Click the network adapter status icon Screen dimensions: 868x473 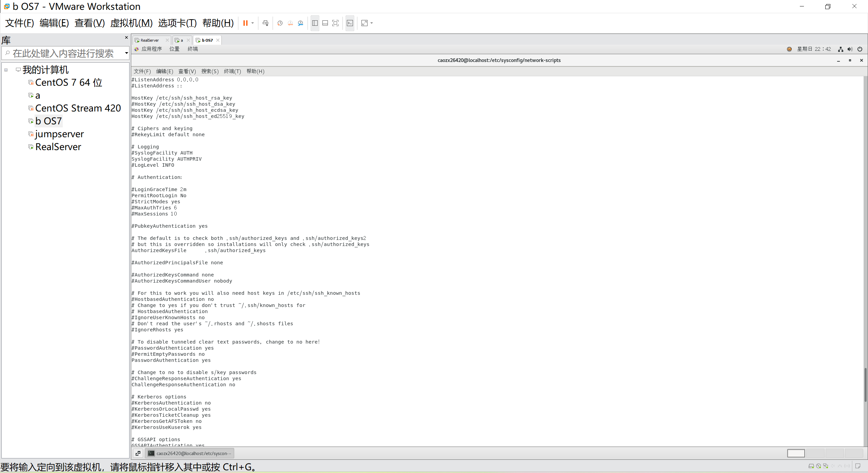(826, 466)
